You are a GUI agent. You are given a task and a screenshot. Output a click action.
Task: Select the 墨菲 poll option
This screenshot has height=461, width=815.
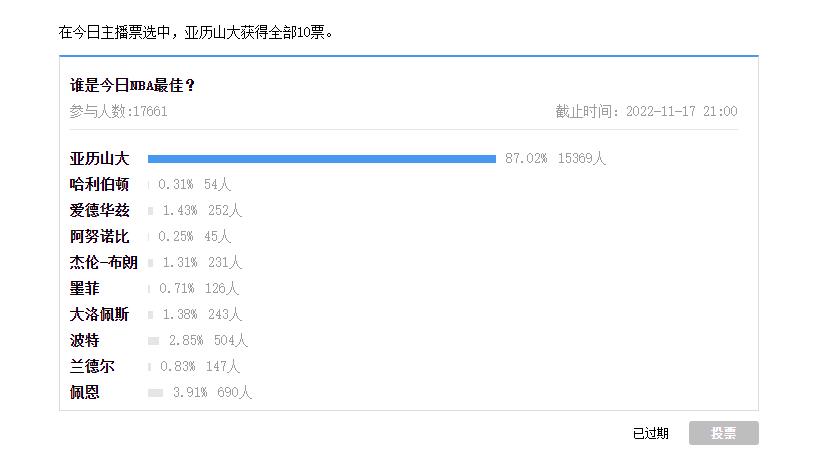(84, 288)
